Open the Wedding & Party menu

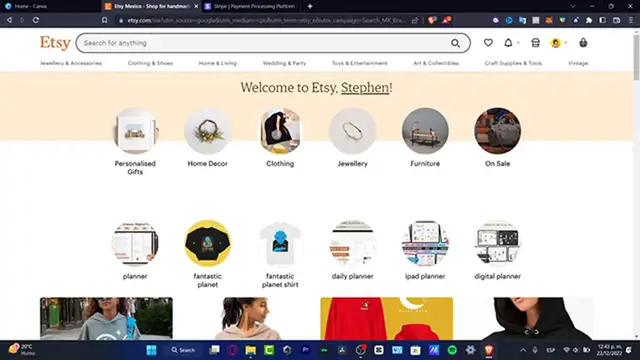click(284, 63)
